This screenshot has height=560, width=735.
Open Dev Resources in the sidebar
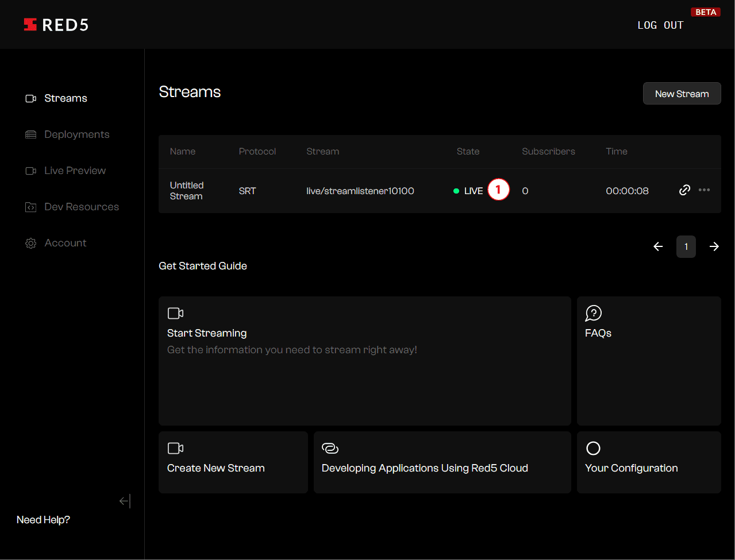pyautogui.click(x=72, y=207)
